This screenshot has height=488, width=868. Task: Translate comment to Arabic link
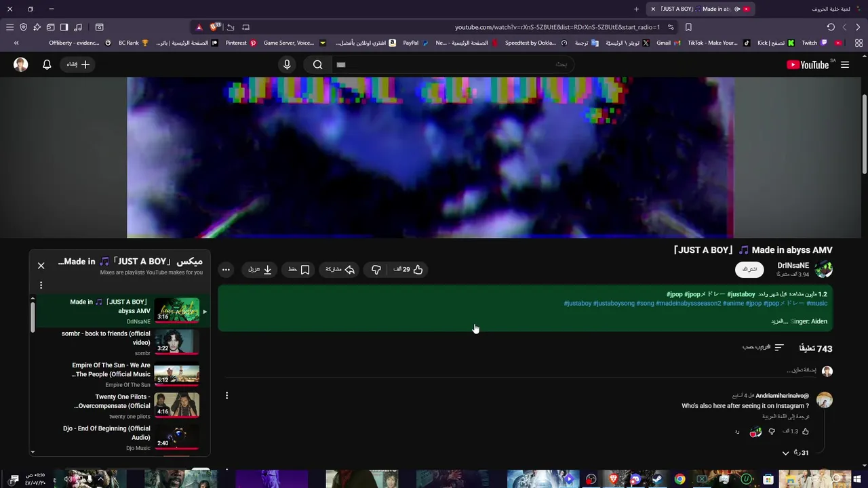click(x=785, y=417)
